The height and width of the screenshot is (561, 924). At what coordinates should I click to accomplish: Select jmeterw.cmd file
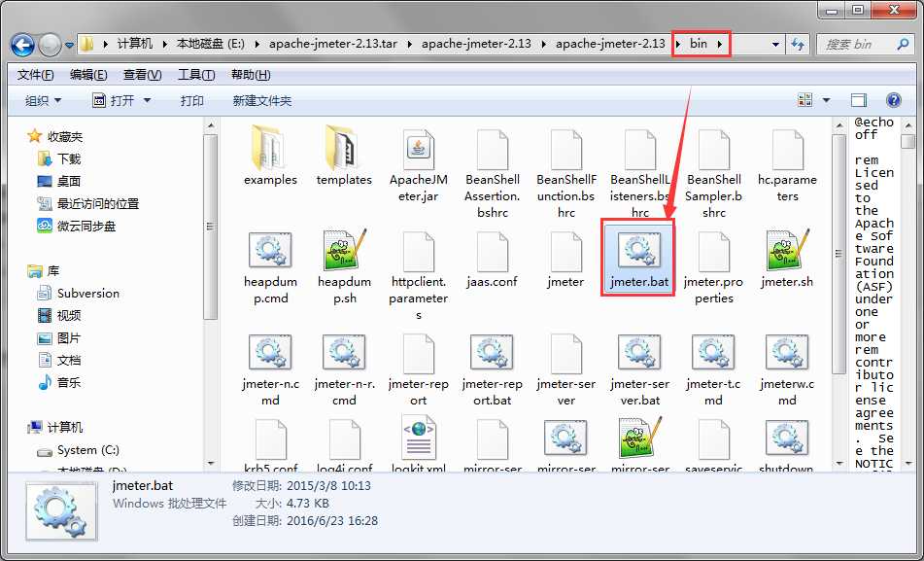click(x=787, y=370)
